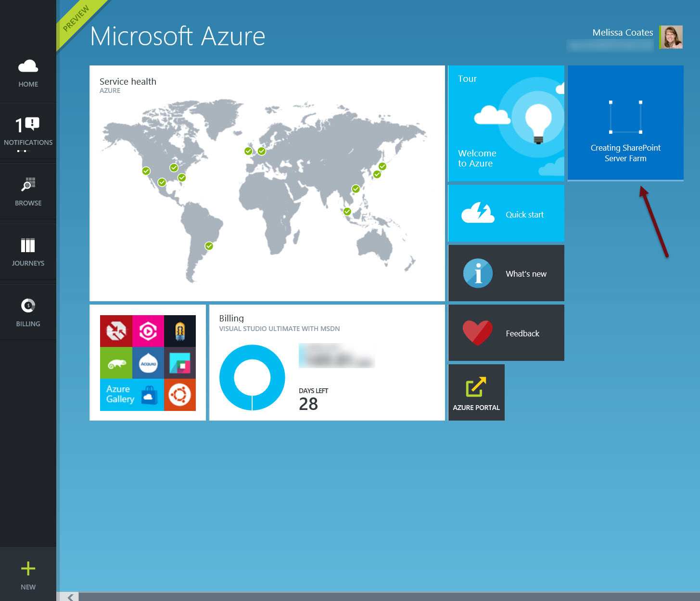Click the West US health checkmark
700x601 pixels.
[x=146, y=171]
